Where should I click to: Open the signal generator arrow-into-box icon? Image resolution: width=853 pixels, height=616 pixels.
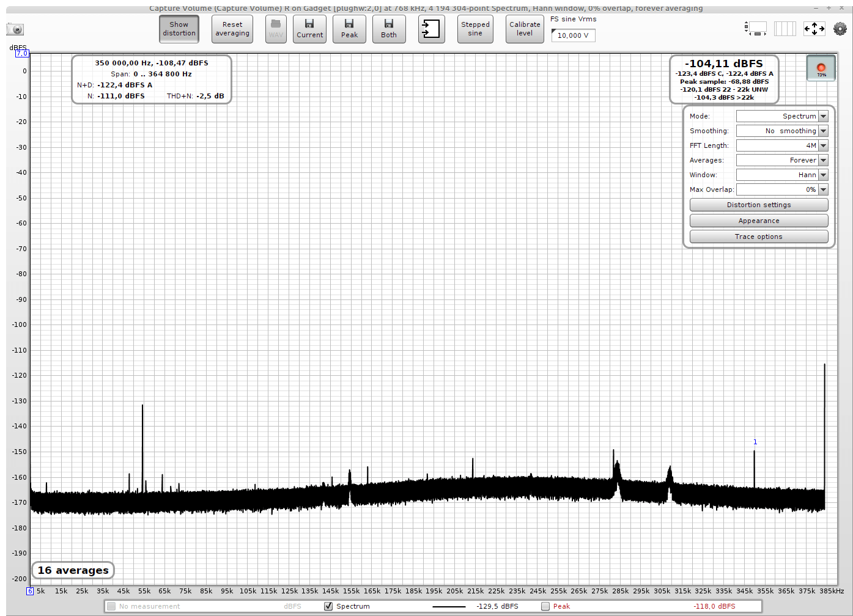[x=431, y=29]
